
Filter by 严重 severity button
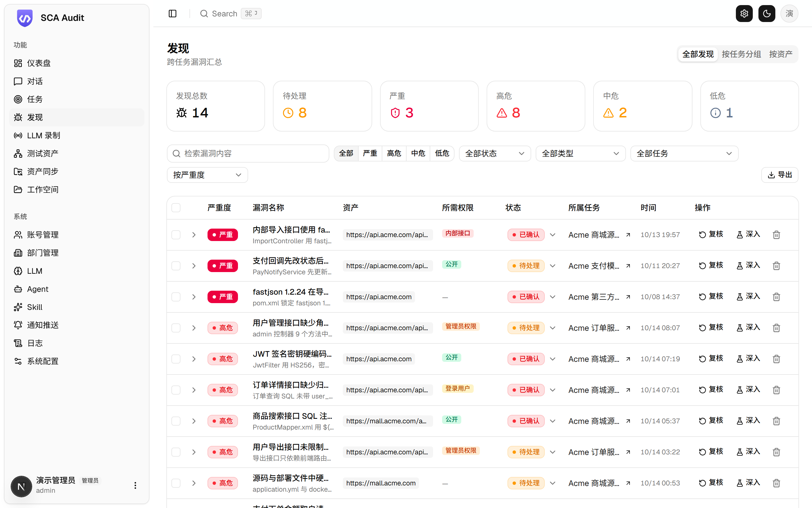(x=370, y=154)
